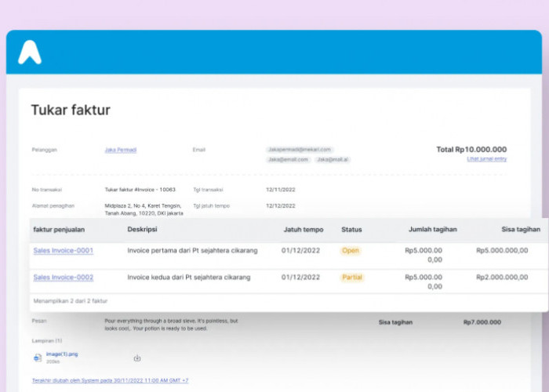This screenshot has height=392, width=549.
Task: Click the faktur penjualan column header
Action: point(59,230)
